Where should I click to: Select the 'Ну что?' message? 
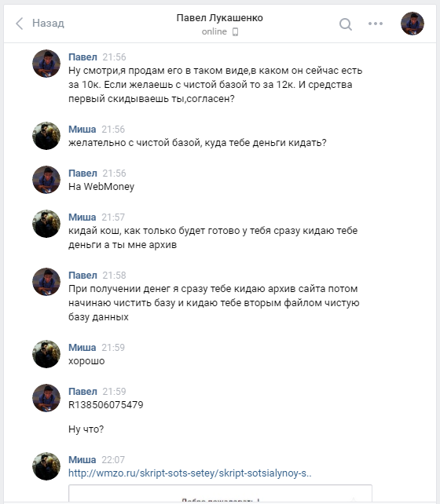(x=86, y=429)
